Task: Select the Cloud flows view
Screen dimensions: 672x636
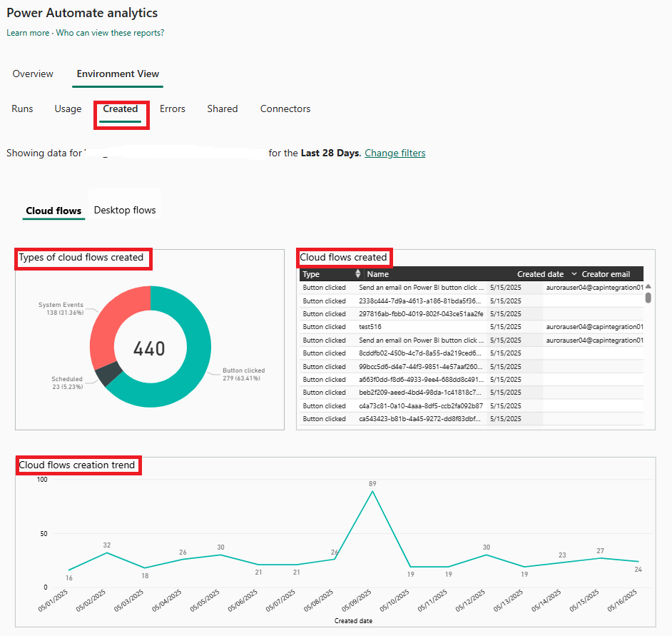Action: 54,211
